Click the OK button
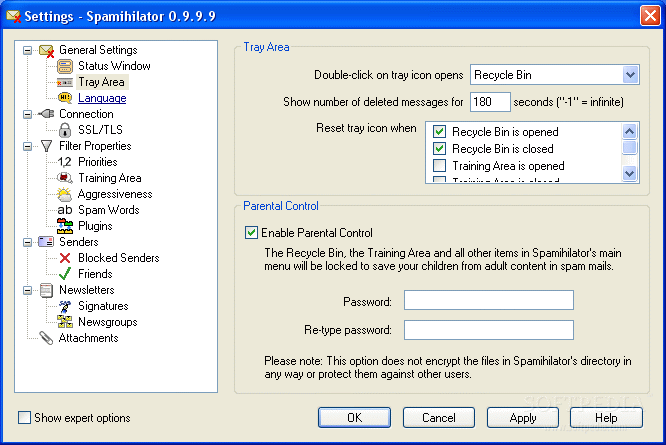Viewport: 666px width, 445px height. tap(354, 418)
